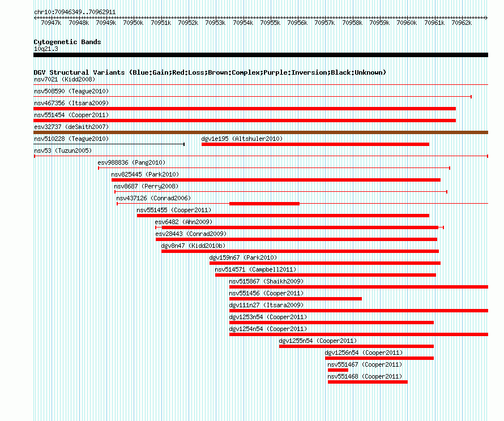
Task: Click the 70962k ruler tick label
Action: coord(462,23)
